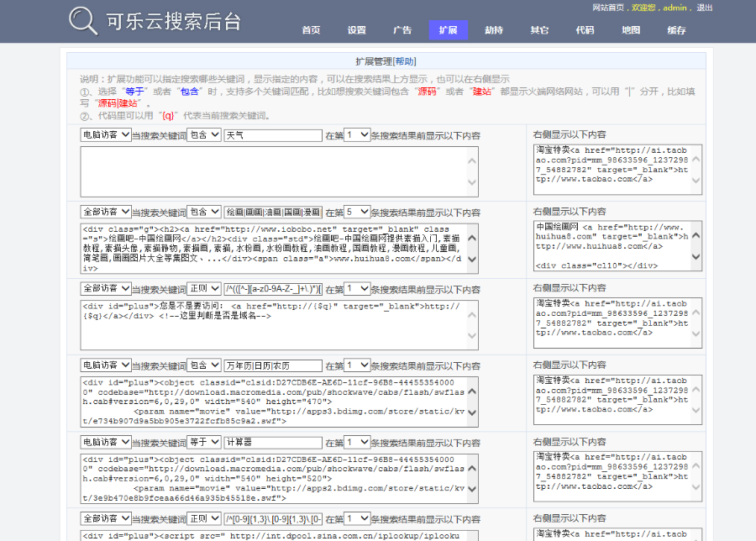Open the 首页 navigation tab

click(x=311, y=30)
